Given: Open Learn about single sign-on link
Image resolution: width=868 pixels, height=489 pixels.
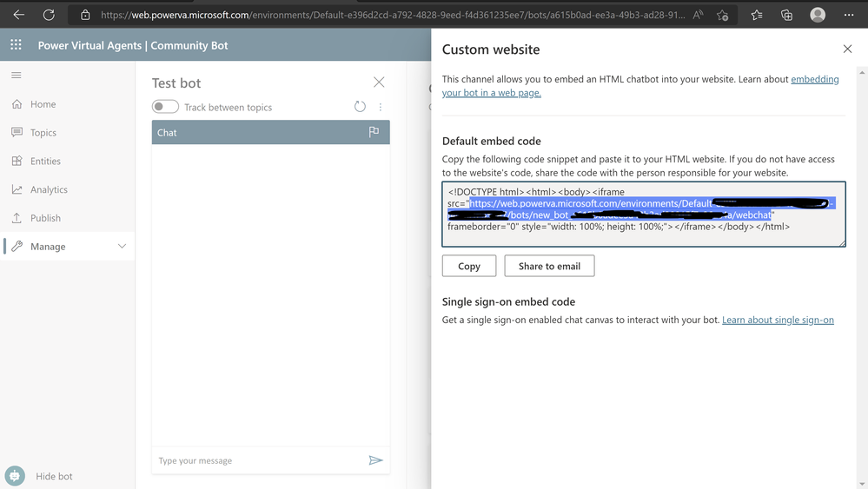Looking at the screenshot, I should point(778,320).
